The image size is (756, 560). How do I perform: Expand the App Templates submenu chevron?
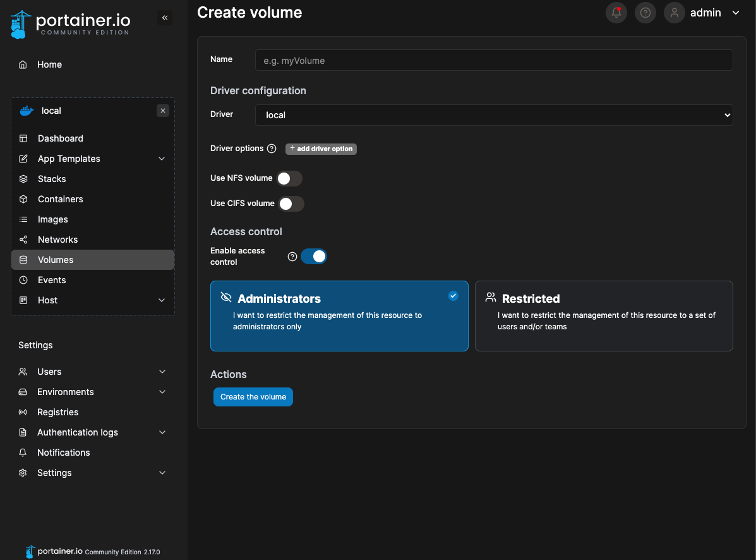click(x=162, y=159)
